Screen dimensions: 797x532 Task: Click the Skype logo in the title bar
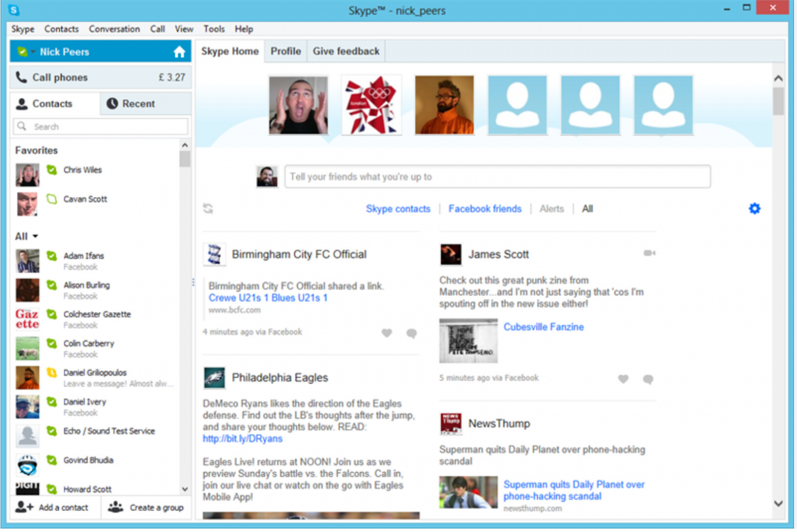(14, 10)
